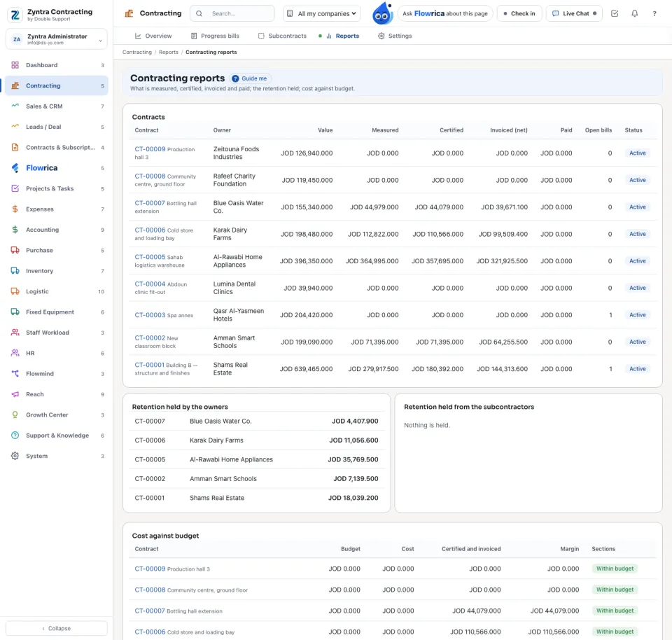This screenshot has height=640, width=672.
Task: Click the Reports breadcrumb link
Action: pyautogui.click(x=169, y=53)
